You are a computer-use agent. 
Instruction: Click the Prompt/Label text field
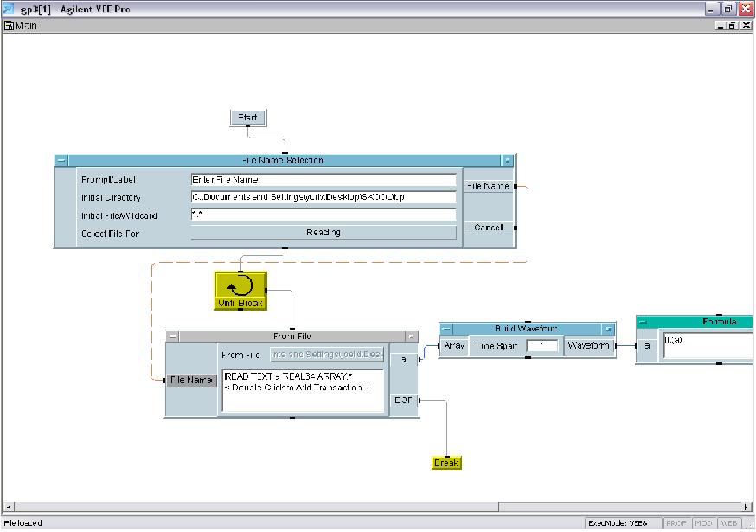(323, 180)
